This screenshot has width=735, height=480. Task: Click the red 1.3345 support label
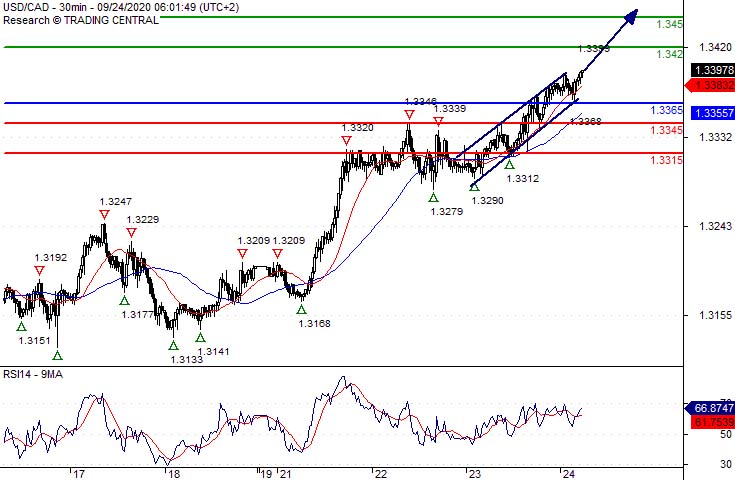pyautogui.click(x=667, y=130)
